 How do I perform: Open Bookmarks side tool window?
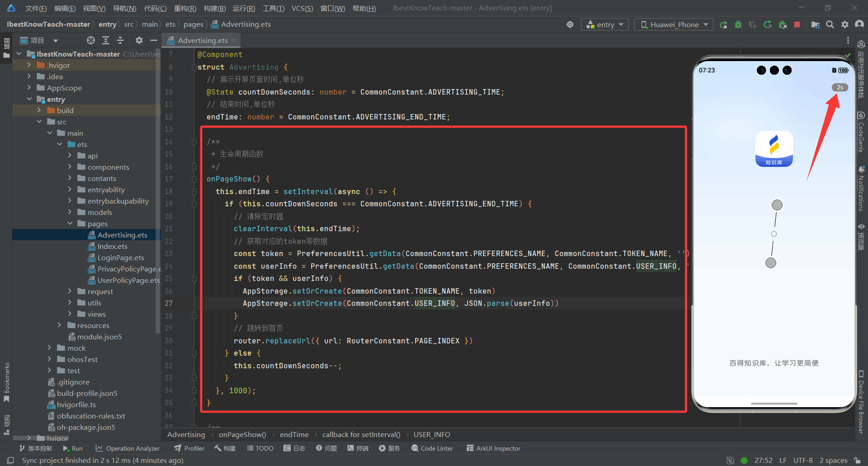[x=6, y=381]
